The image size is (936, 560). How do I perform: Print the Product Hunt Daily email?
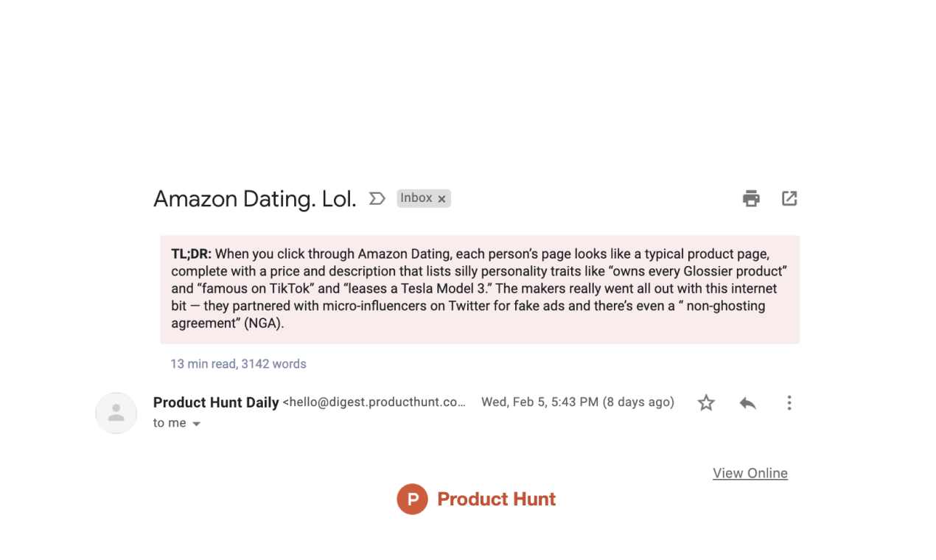pyautogui.click(x=751, y=198)
